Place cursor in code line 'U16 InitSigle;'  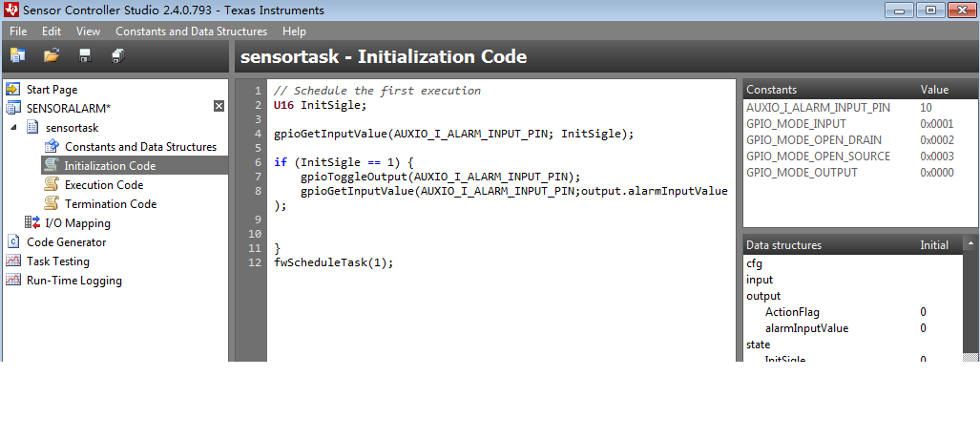pyautogui.click(x=320, y=105)
